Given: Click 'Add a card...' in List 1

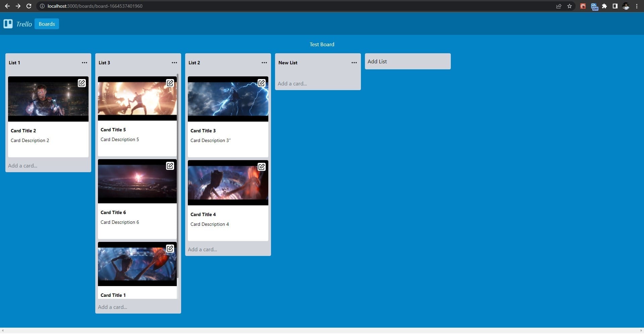Looking at the screenshot, I should click(x=23, y=166).
